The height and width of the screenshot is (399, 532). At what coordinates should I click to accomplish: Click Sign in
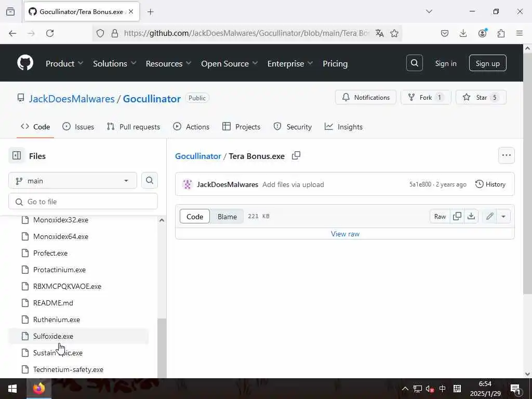445,63
